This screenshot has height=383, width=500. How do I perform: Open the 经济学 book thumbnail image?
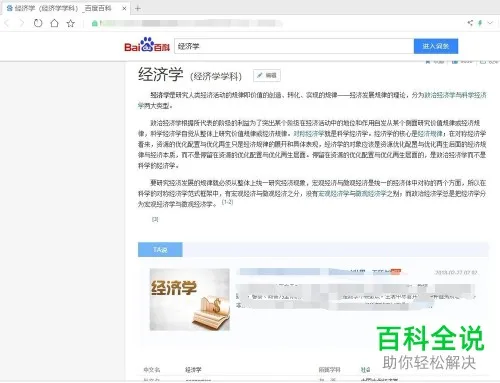point(190,299)
